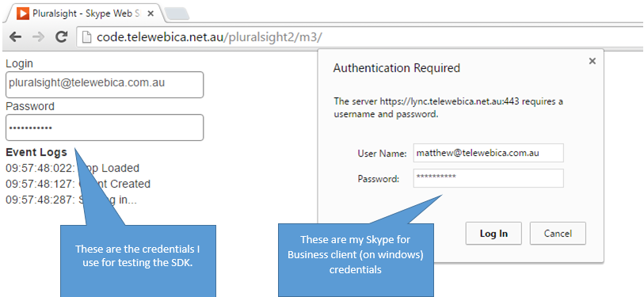Viewport: 644px width, 297px height.
Task: Reload the page with the refresh icon
Action: [x=62, y=37]
